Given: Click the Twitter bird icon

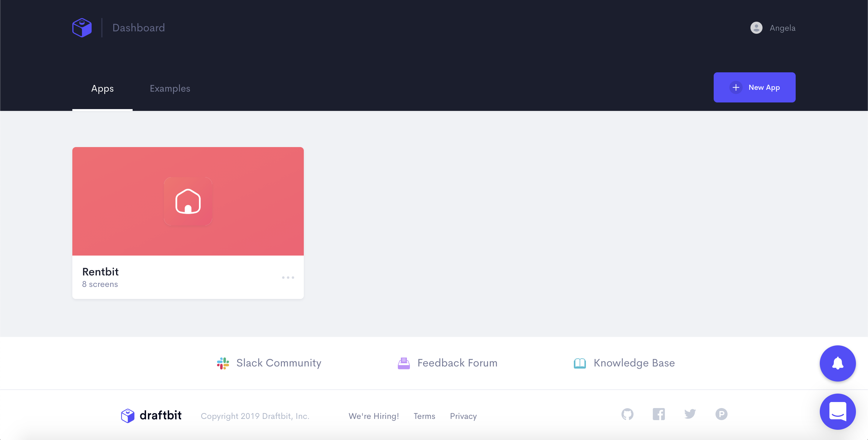Looking at the screenshot, I should coord(690,414).
